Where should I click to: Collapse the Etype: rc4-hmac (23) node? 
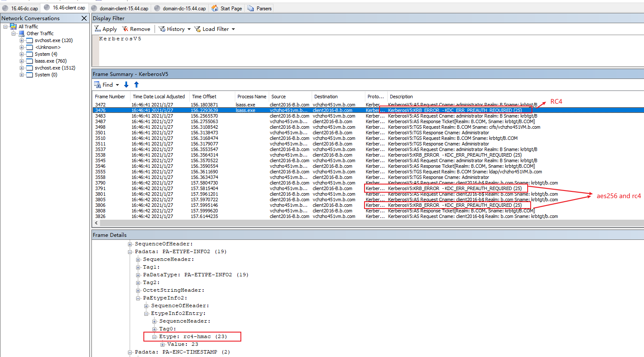tap(154, 337)
